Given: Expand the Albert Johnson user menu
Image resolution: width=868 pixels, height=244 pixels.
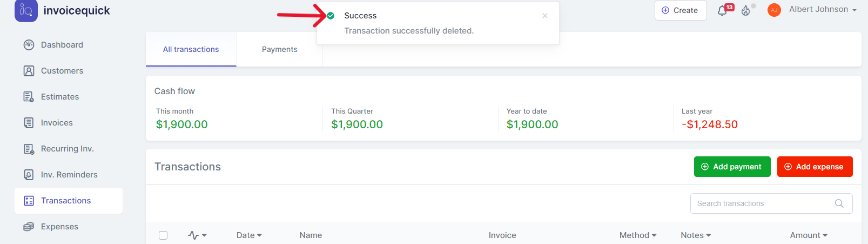Looking at the screenshot, I should tap(822, 10).
